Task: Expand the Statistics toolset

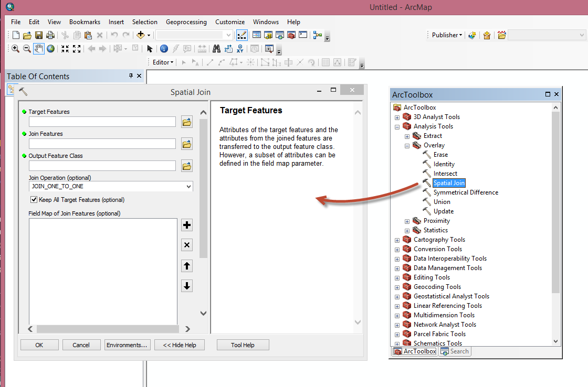Action: [x=407, y=231]
